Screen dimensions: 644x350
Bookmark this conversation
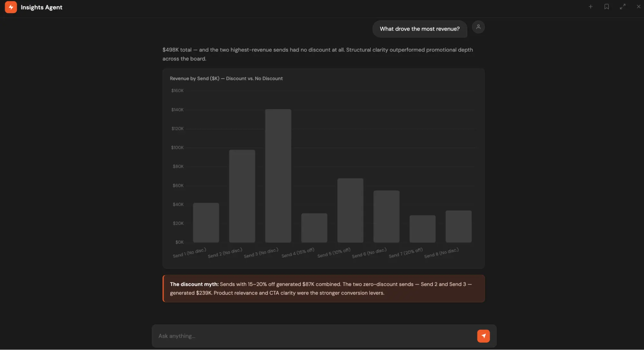click(x=607, y=7)
